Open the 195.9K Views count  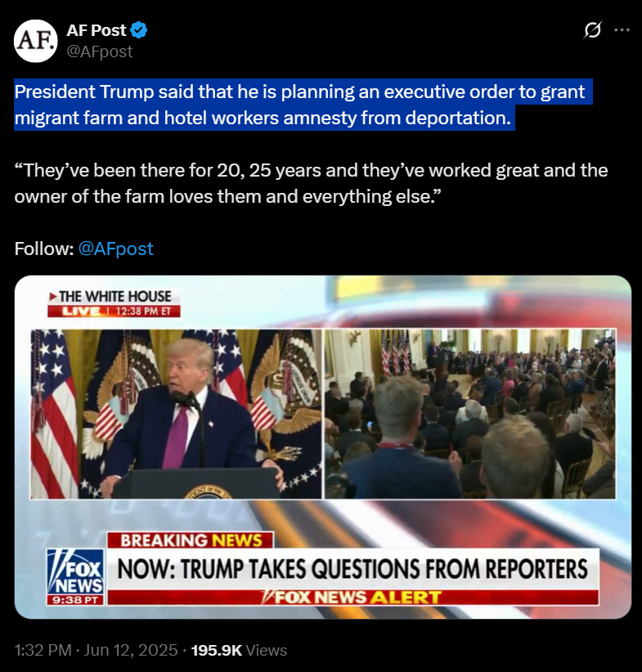click(239, 650)
